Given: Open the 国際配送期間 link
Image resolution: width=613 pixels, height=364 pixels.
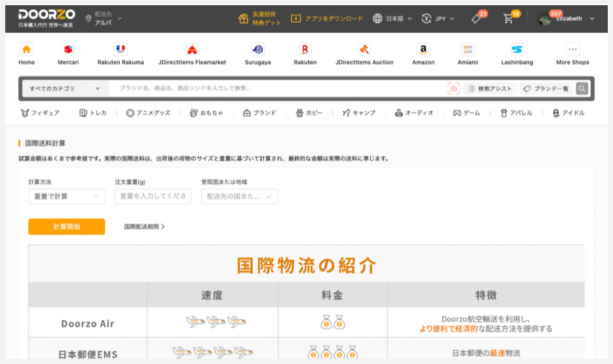Looking at the screenshot, I should click(144, 227).
